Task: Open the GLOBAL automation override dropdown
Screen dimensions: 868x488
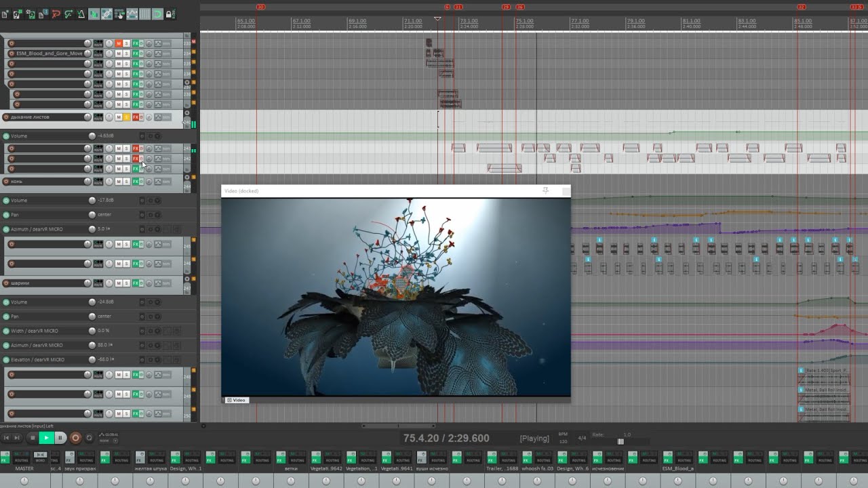Action: (x=115, y=441)
